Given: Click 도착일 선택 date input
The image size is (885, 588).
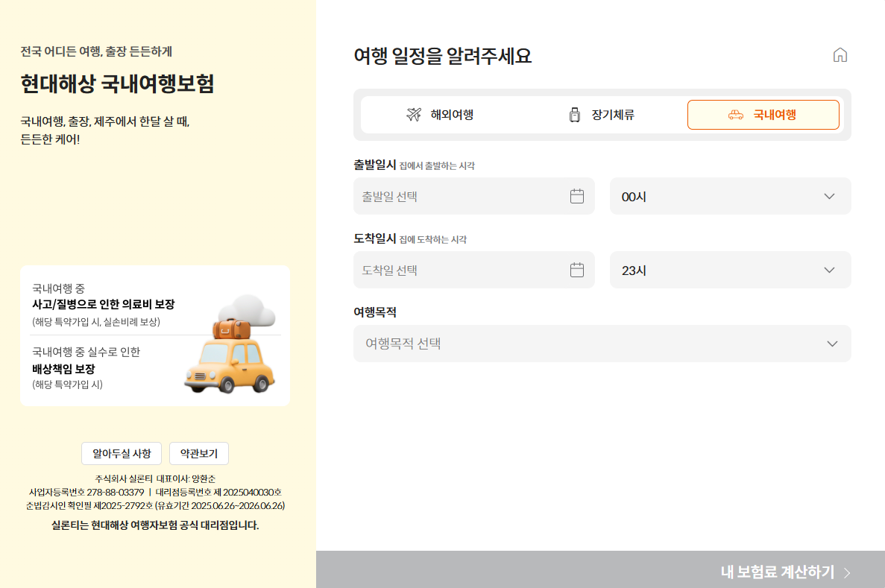Looking at the screenshot, I should [474, 270].
